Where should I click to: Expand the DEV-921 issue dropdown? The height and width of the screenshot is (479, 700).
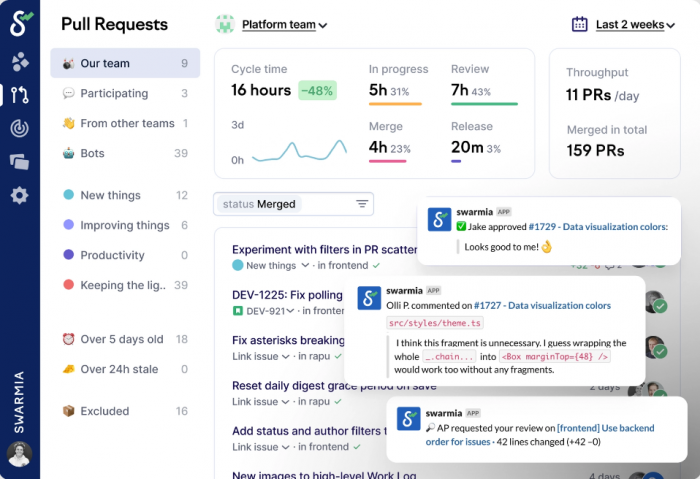point(290,311)
